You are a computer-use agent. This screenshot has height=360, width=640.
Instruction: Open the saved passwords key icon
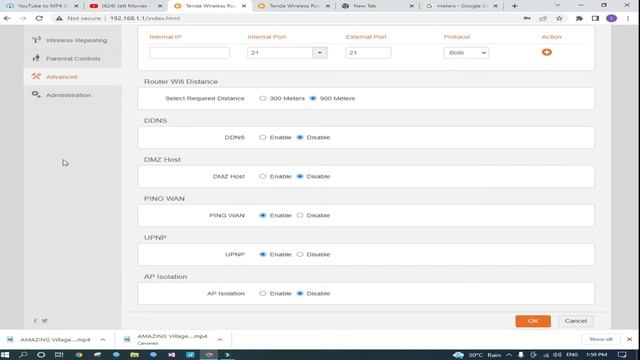(x=527, y=18)
